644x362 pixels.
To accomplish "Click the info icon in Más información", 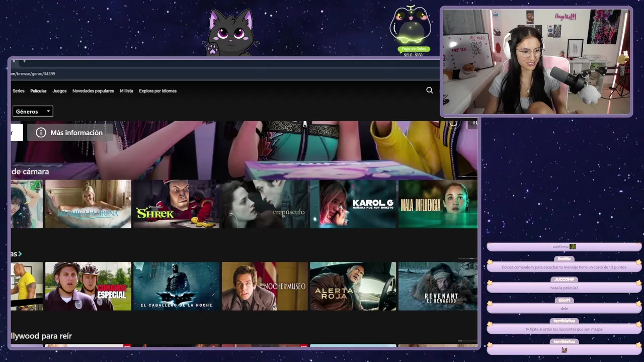I will (x=41, y=133).
